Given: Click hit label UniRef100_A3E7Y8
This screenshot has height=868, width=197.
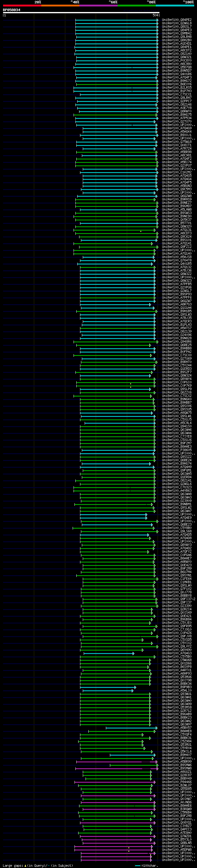Looking at the screenshot, I should pos(177,108).
